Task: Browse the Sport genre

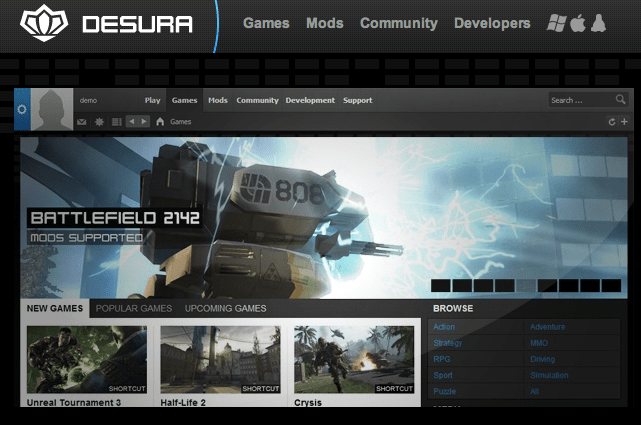Action: tap(443, 375)
